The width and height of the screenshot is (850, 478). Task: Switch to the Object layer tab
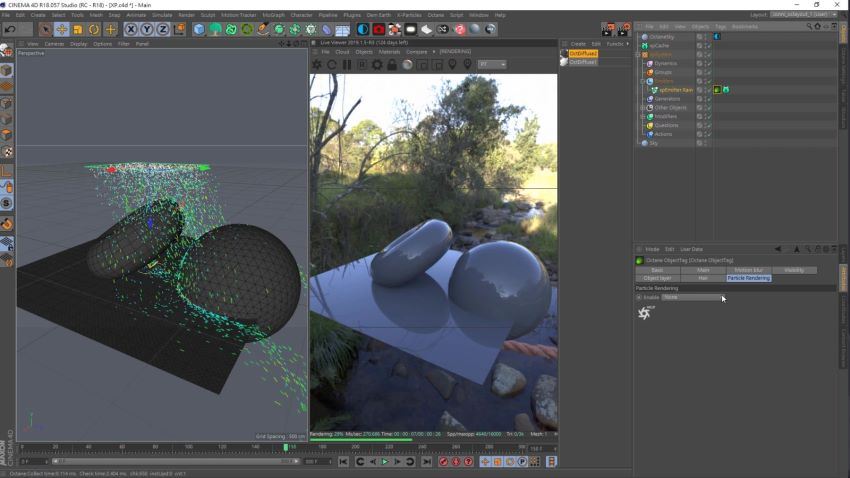tap(657, 278)
